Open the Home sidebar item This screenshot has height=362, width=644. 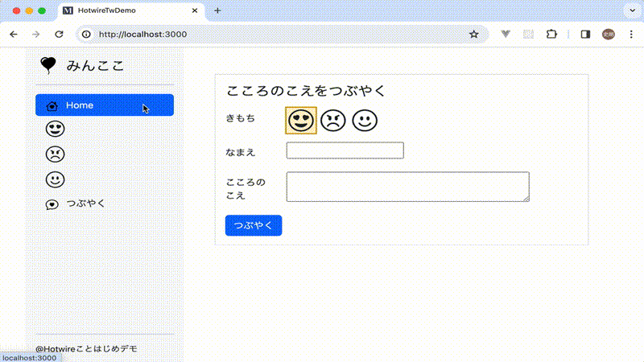(x=105, y=105)
